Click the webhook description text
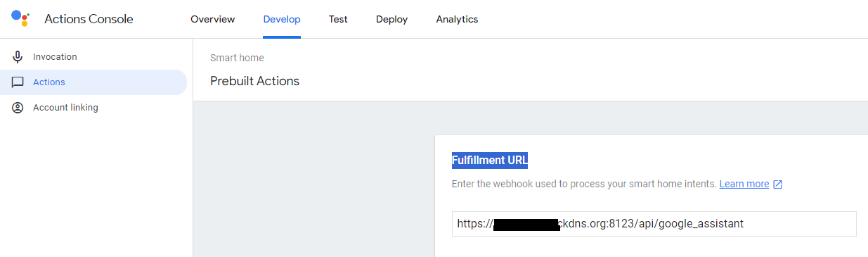The image size is (868, 257). [584, 184]
